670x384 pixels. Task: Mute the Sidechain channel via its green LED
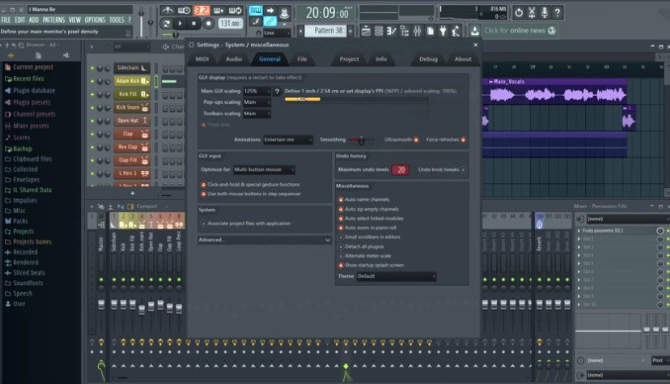click(92, 68)
